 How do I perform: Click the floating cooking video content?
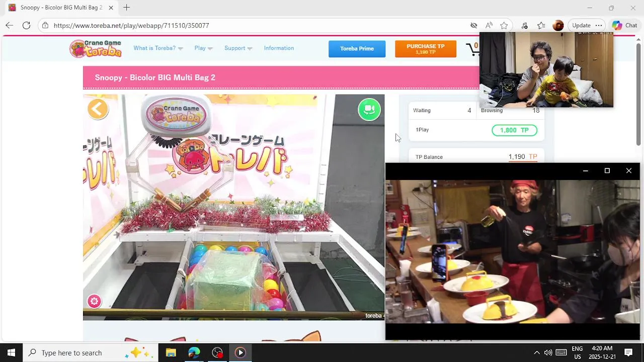(513, 251)
